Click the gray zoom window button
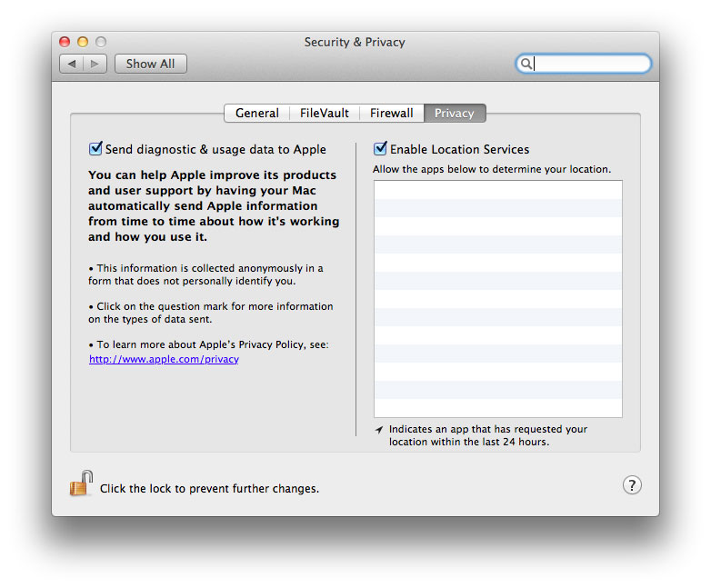 101,42
